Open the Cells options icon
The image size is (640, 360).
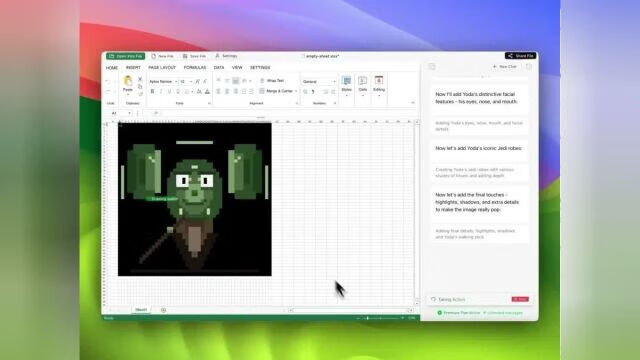(362, 81)
